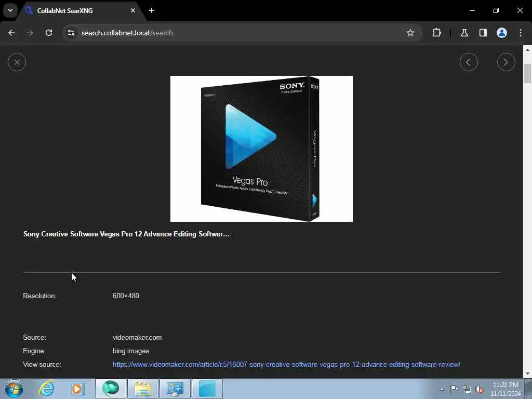Image resolution: width=532 pixels, height=399 pixels.
Task: Open the network status tray icon
Action: click(x=467, y=389)
